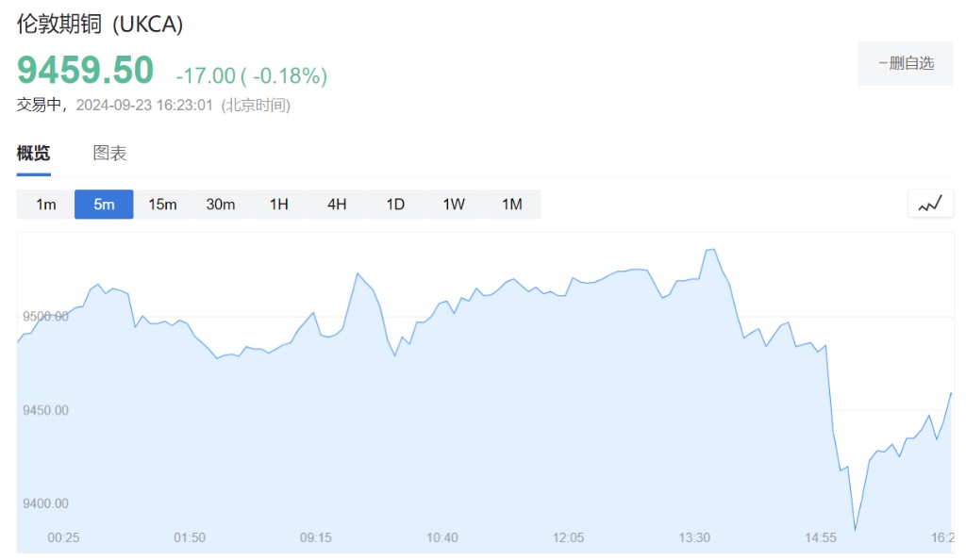Click the line chart type icon

click(x=930, y=204)
